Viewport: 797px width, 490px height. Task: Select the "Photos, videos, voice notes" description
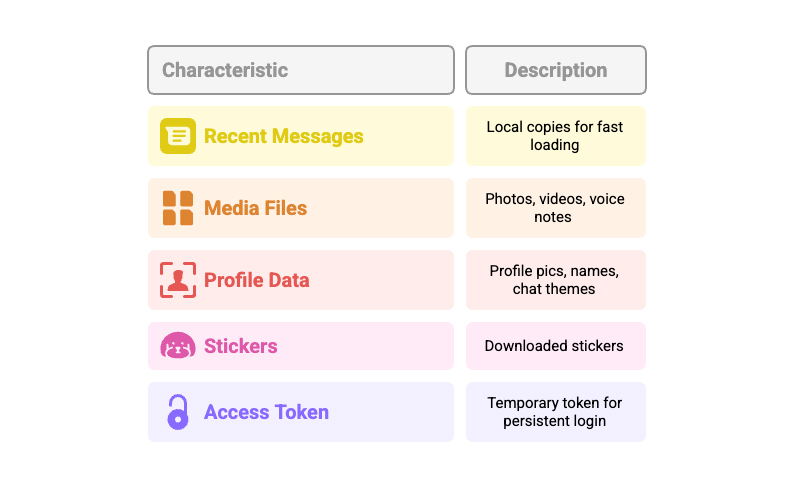coord(555,208)
